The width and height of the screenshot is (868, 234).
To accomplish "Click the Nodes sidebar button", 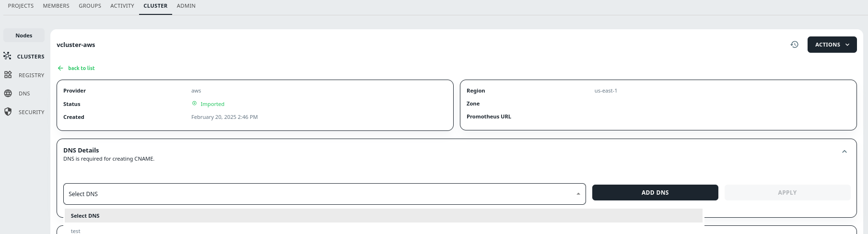I will pos(24,35).
